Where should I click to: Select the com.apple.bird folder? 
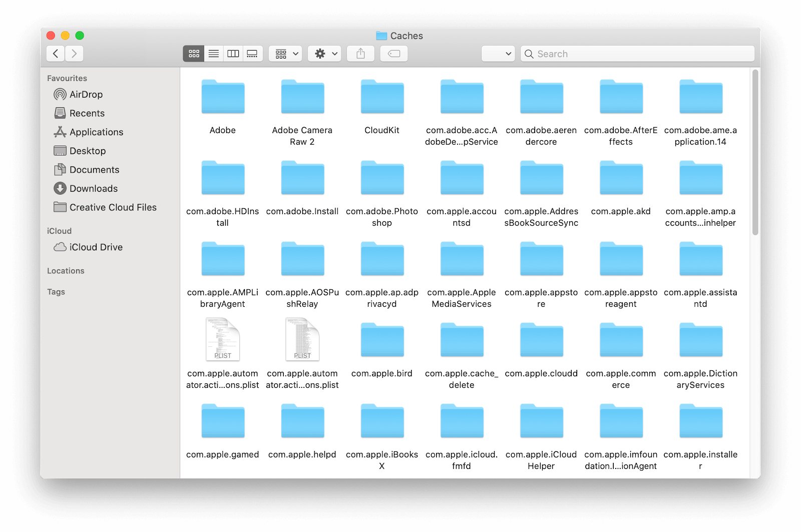tap(382, 340)
